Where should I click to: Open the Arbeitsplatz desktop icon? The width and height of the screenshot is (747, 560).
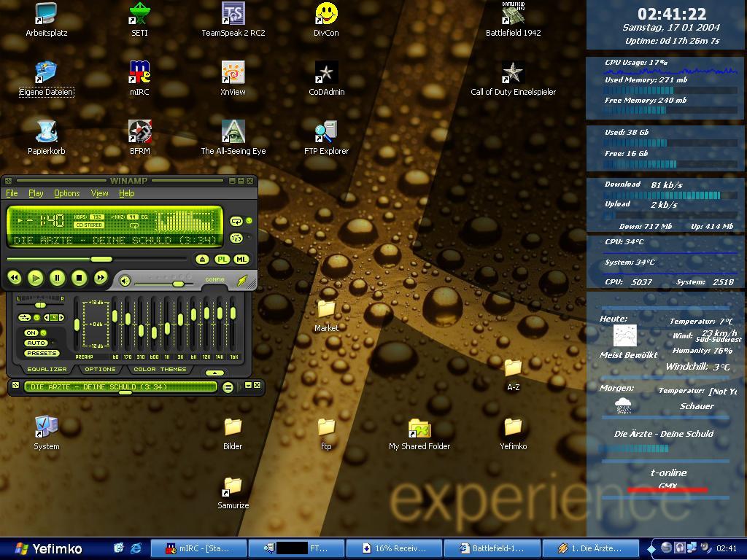coord(46,20)
